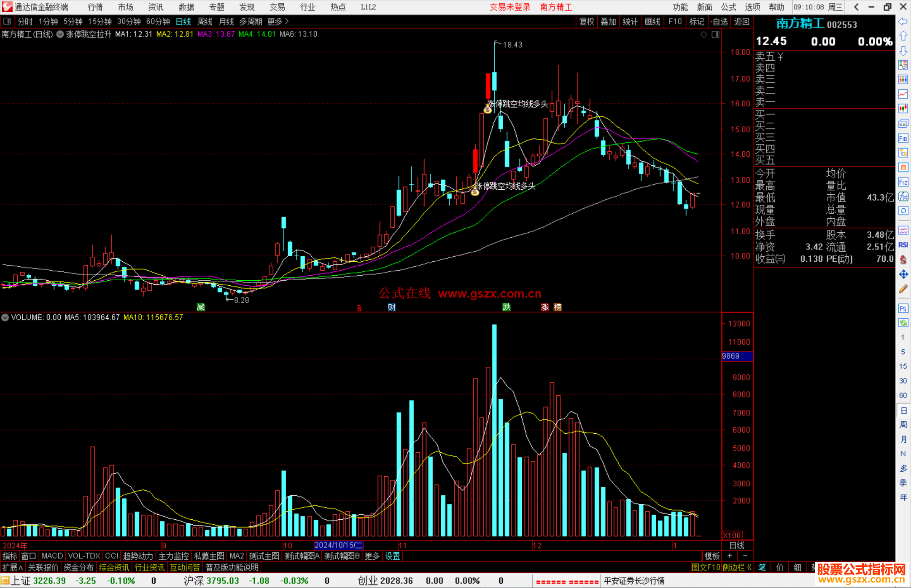The height and width of the screenshot is (588, 911).
Task: Click the blue 财 marker under chart
Action: [392, 307]
